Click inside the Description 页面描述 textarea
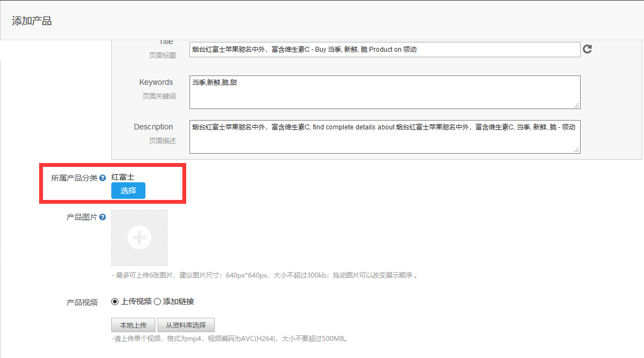This screenshot has height=358, width=644. pos(384,137)
